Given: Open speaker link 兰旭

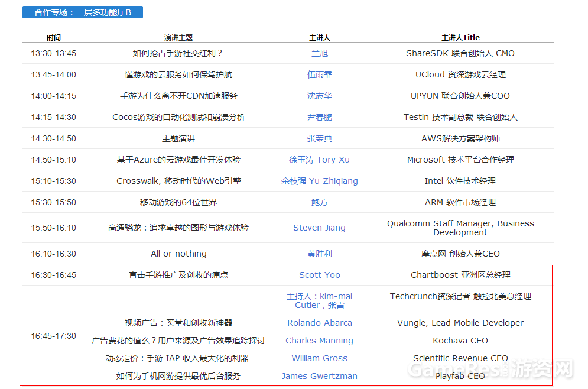Looking at the screenshot, I should click(x=320, y=53).
